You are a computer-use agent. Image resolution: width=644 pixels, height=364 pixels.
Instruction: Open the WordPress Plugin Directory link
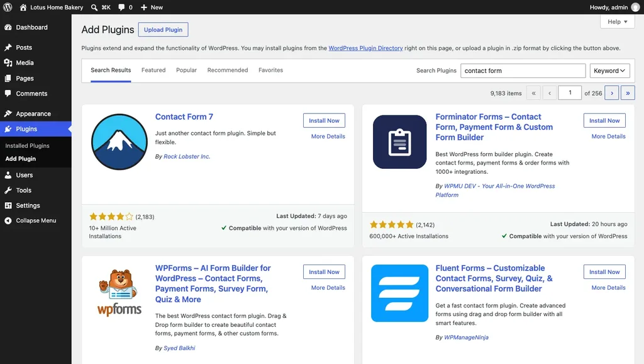pyautogui.click(x=365, y=48)
